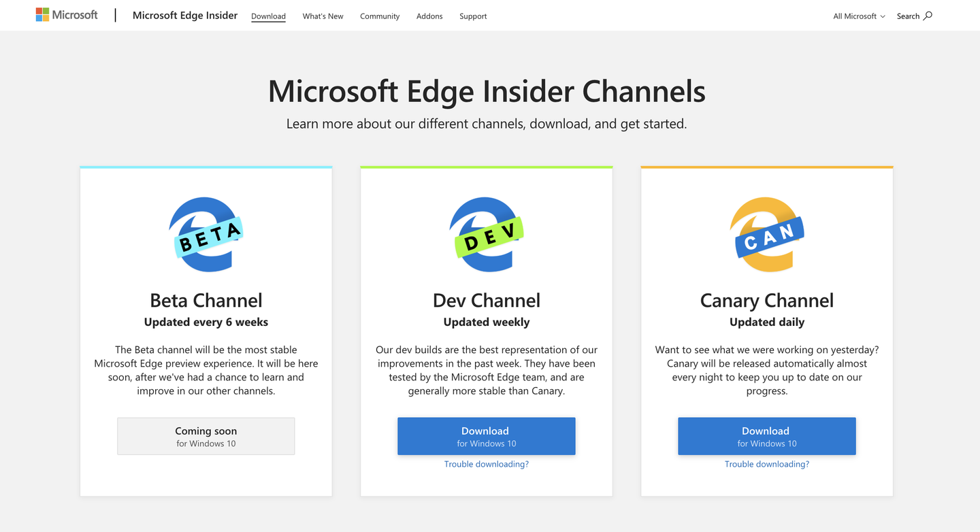Download the Dev Channel for Windows 10

click(x=487, y=436)
